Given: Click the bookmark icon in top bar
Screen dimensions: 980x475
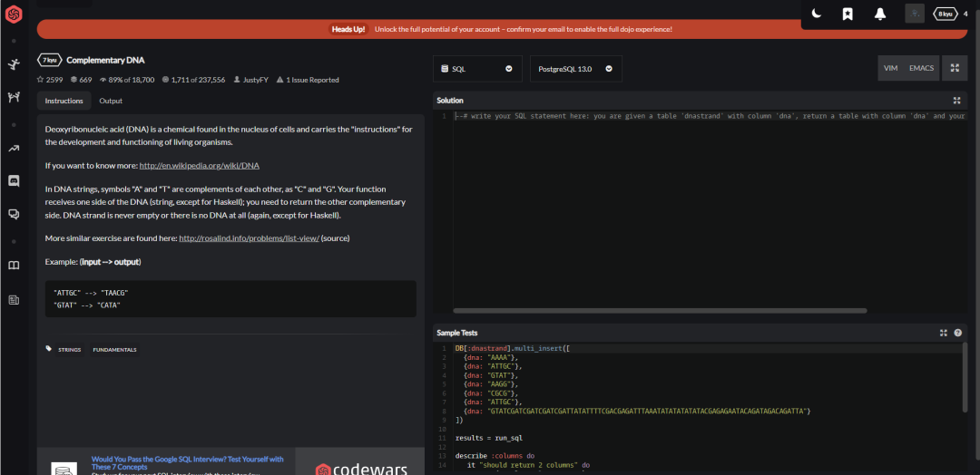Looking at the screenshot, I should (847, 14).
